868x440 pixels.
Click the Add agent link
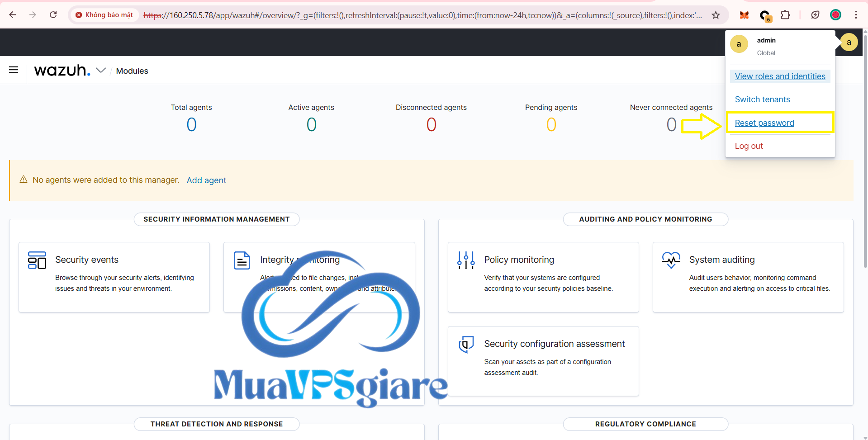click(x=206, y=180)
